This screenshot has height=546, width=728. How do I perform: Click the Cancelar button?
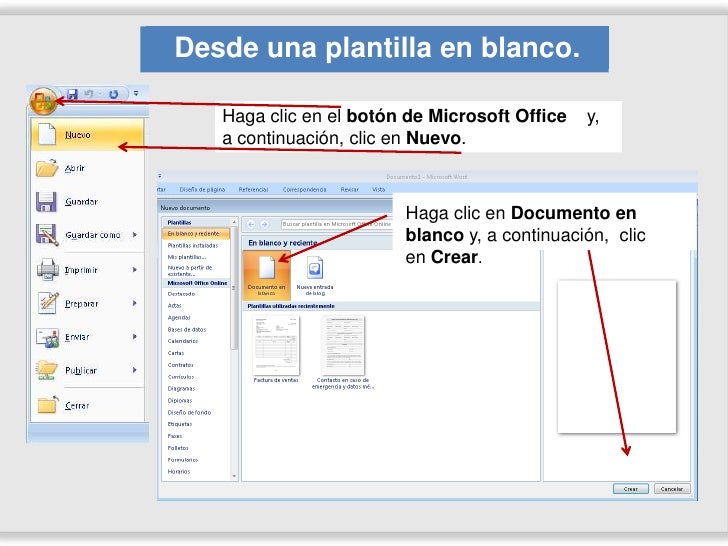point(672,489)
